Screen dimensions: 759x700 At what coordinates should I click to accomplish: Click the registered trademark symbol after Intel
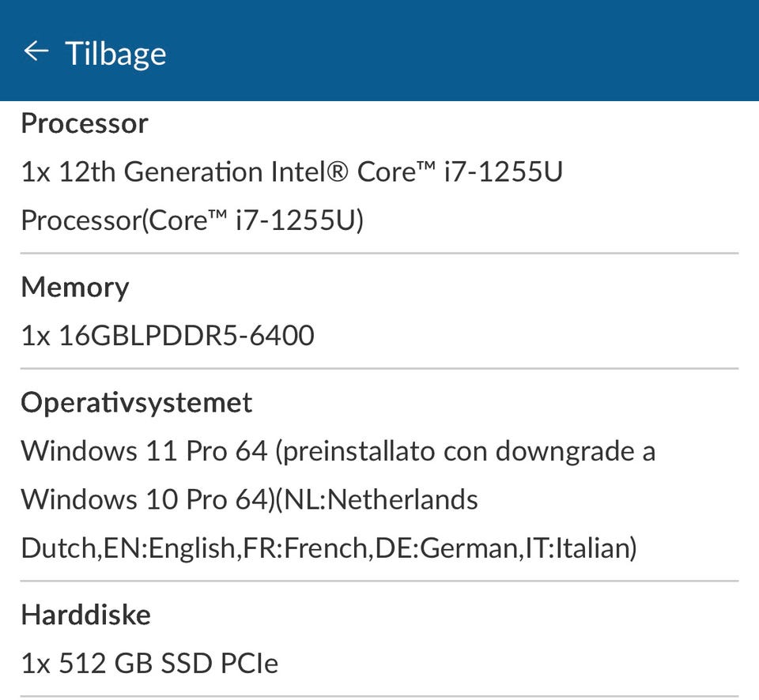point(337,171)
